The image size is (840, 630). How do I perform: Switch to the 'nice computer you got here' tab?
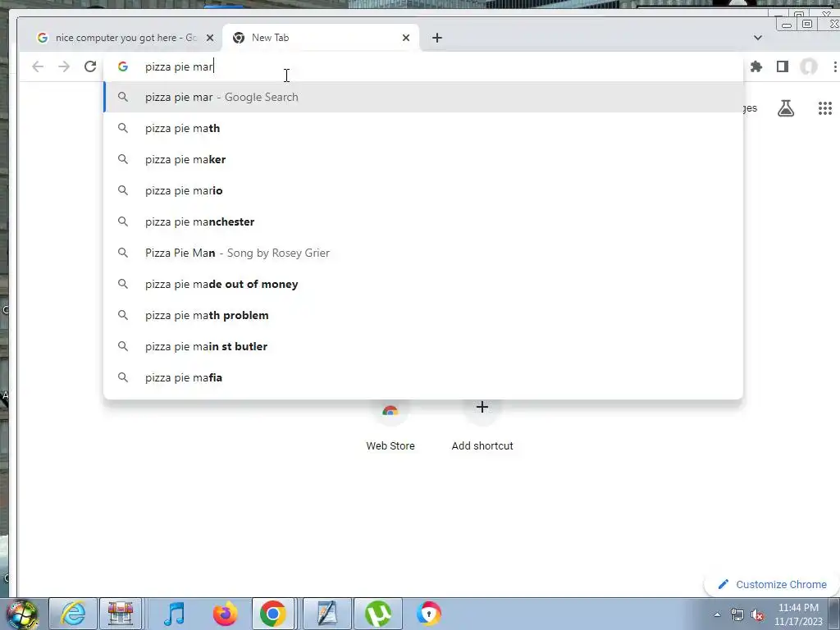click(120, 38)
